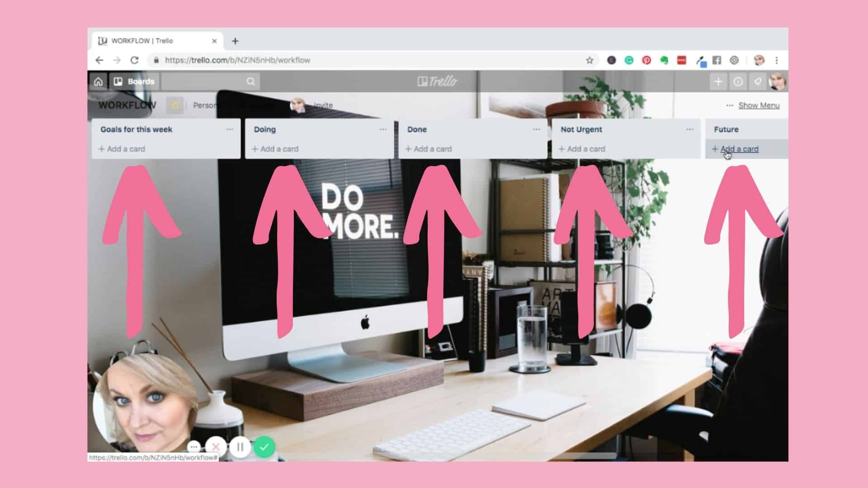Toggle the Invite button for collaborators
868x488 pixels.
click(322, 105)
